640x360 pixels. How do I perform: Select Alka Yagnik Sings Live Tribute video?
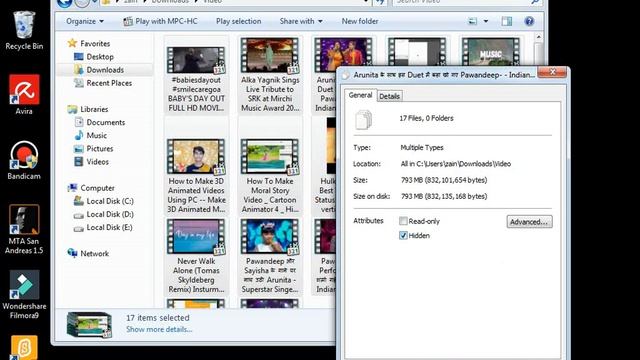[270, 75]
